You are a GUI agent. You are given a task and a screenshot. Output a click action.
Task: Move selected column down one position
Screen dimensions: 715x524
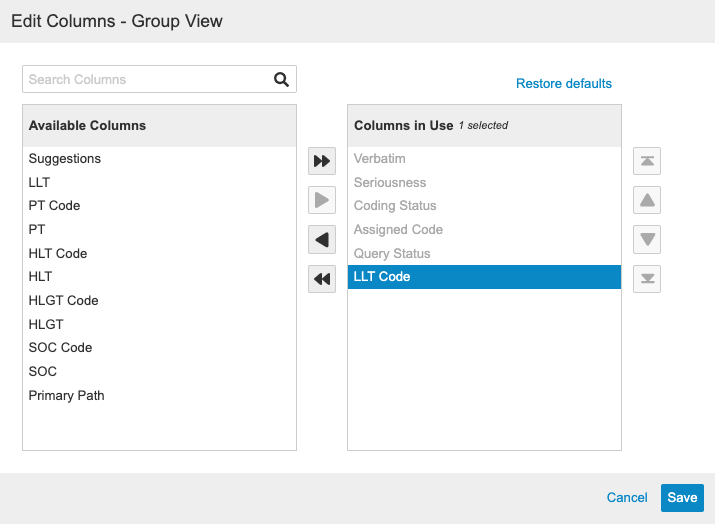tap(647, 240)
